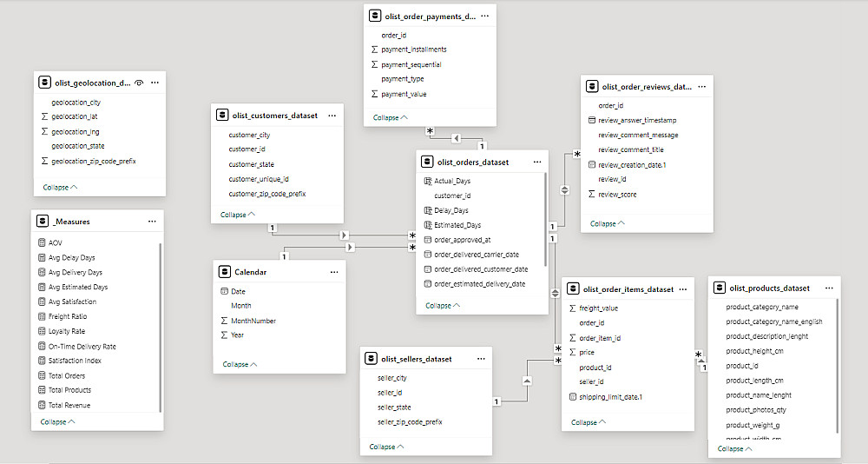Collapse the _Measures table card
Viewport: 868px width, 464px height.
point(59,422)
